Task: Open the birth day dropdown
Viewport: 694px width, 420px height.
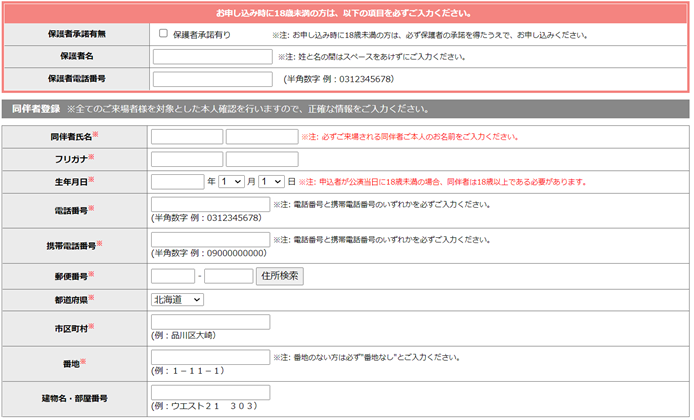Action: (x=271, y=182)
